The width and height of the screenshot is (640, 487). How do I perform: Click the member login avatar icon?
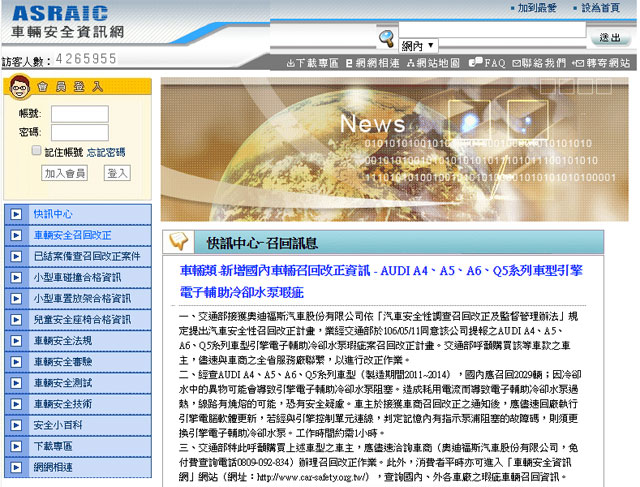[20, 87]
